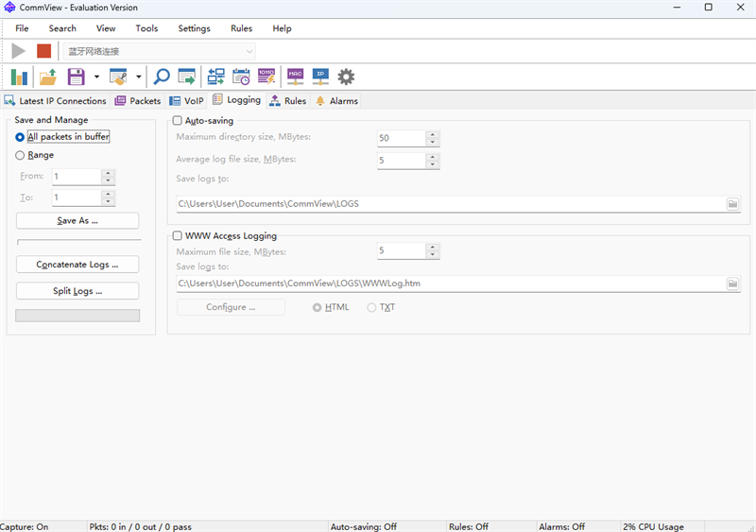Select the All packets in buffer option
This screenshot has height=532, width=756.
(62, 137)
